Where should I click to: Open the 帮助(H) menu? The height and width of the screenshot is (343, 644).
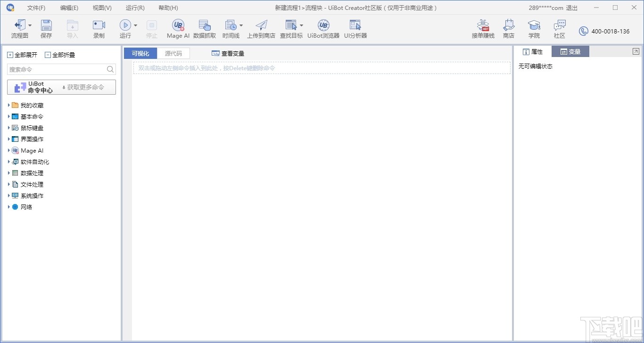pos(168,8)
